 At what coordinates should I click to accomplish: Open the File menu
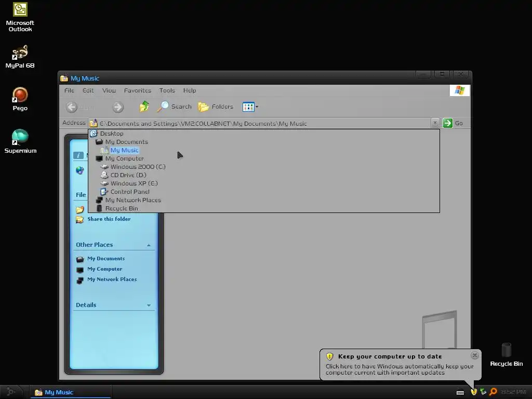[69, 90]
